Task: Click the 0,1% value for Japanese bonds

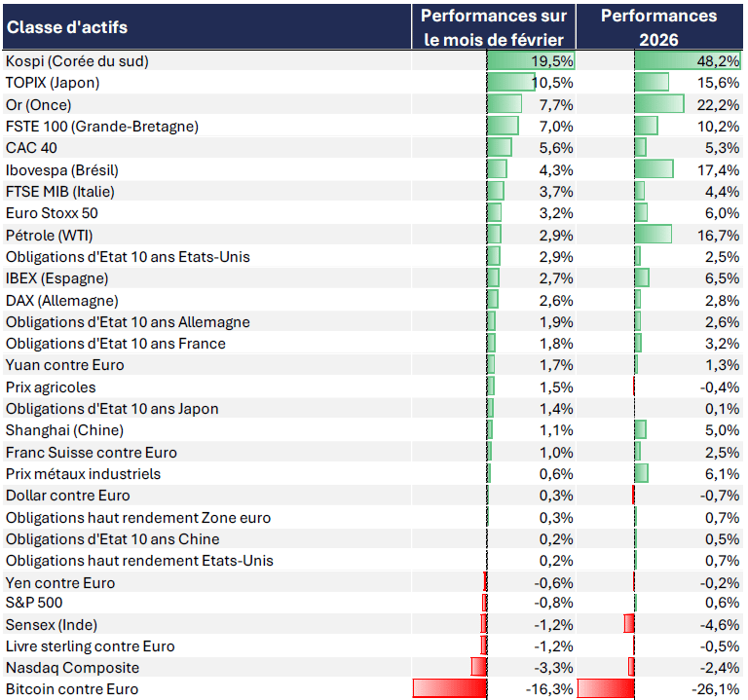Action: 723,409
